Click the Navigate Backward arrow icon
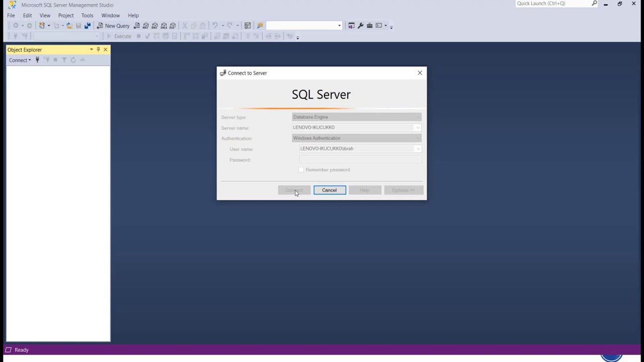Image resolution: width=644 pixels, height=362 pixels. 16,26
